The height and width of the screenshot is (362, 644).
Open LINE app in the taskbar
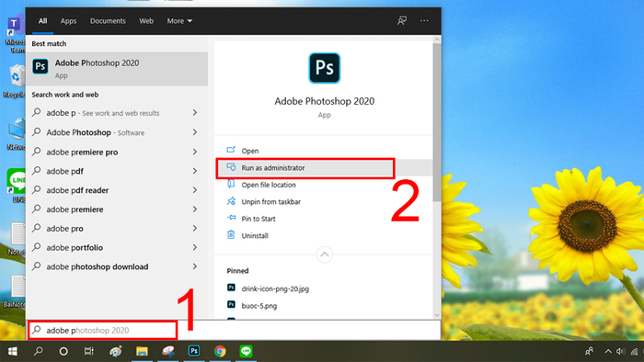[246, 351]
